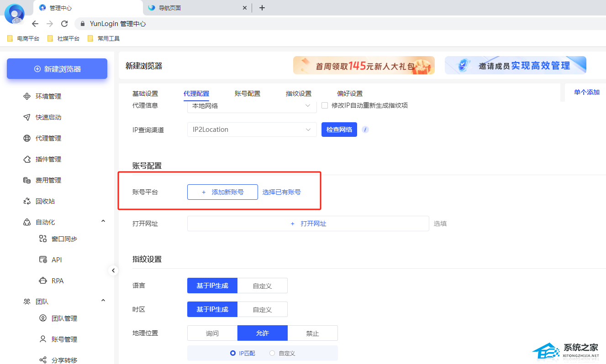Click info icon beside 检查网络
The image size is (606, 364).
pyautogui.click(x=365, y=130)
